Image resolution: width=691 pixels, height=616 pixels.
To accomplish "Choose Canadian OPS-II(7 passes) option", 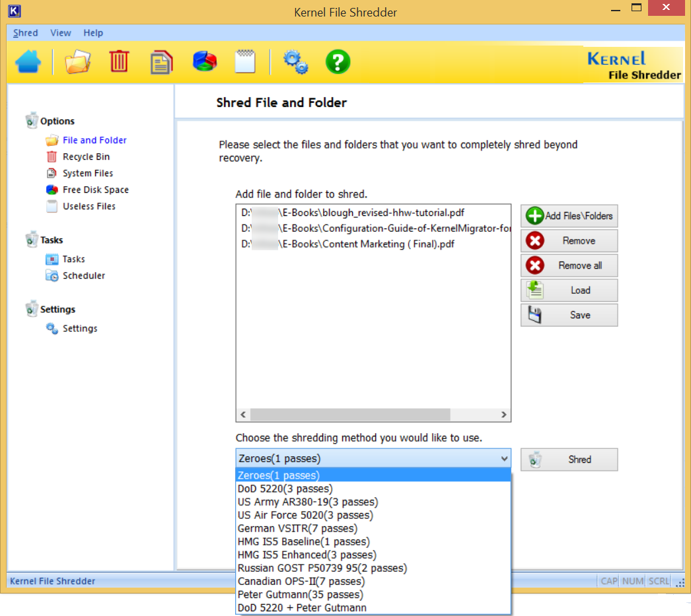I will pos(373,581).
